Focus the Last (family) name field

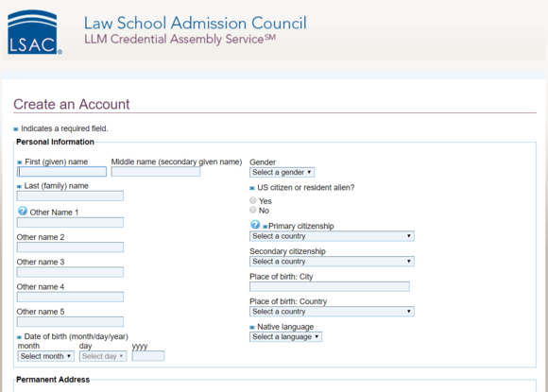pyautogui.click(x=70, y=196)
